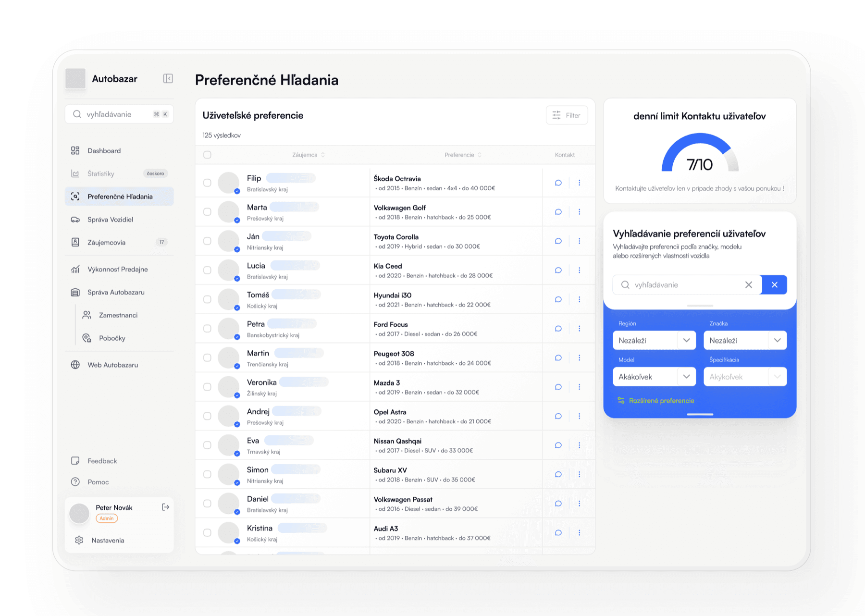Clear the preference search field X

[749, 285]
